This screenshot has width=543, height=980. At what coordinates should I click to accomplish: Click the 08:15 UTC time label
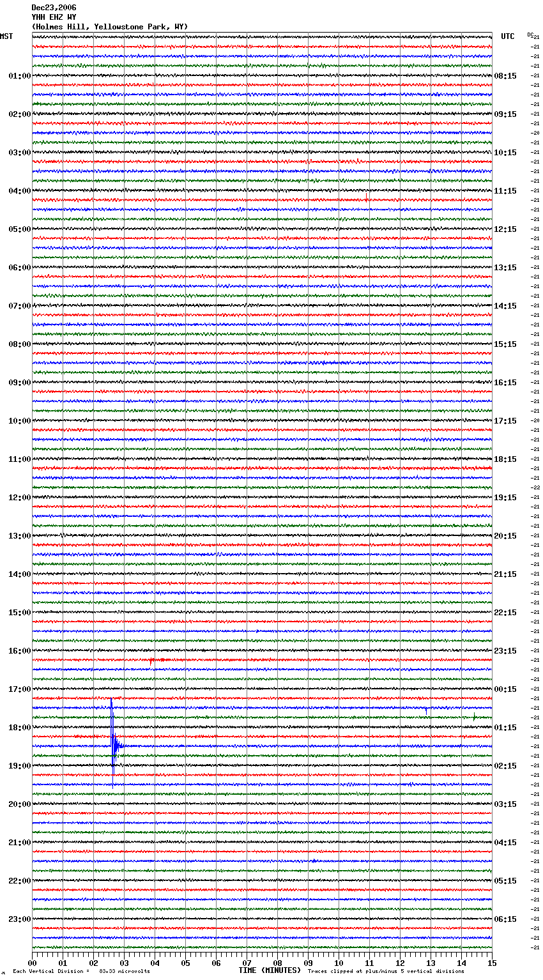pyautogui.click(x=505, y=76)
